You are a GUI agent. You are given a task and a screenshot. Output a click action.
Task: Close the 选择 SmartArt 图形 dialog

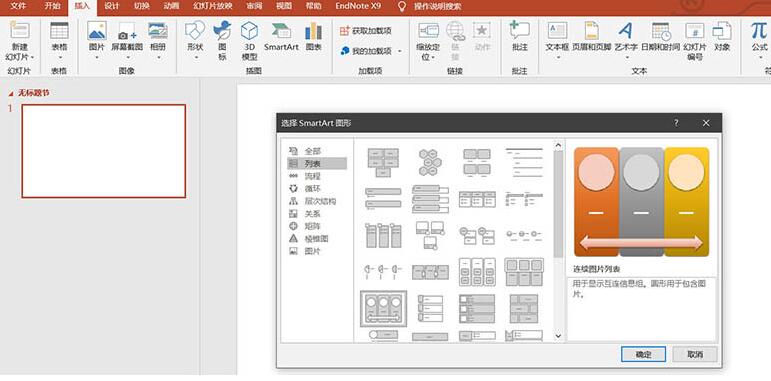click(x=706, y=123)
